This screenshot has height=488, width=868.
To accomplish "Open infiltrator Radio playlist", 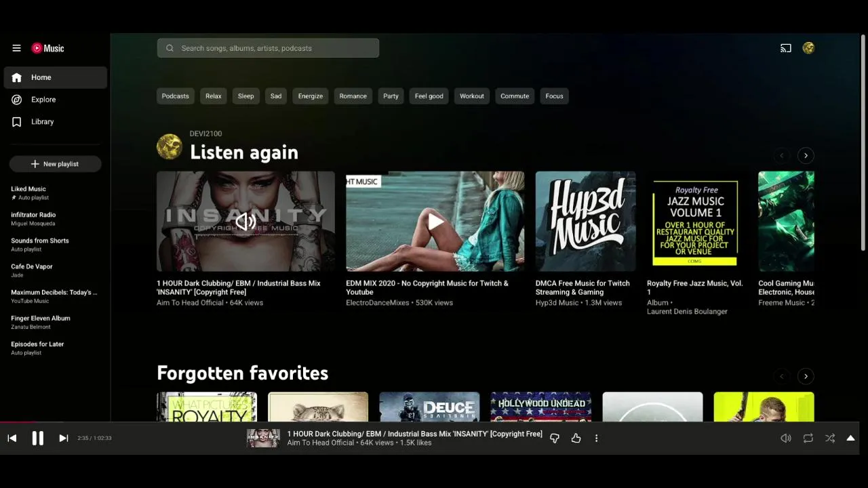I will coord(56,219).
